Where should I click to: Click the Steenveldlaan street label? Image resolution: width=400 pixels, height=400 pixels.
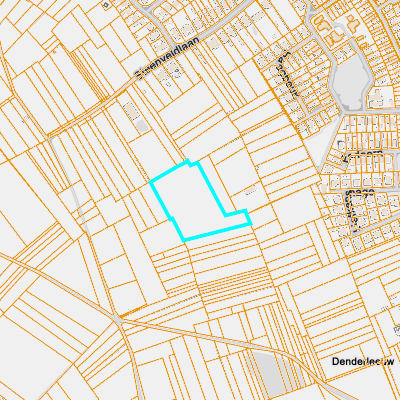point(167,58)
